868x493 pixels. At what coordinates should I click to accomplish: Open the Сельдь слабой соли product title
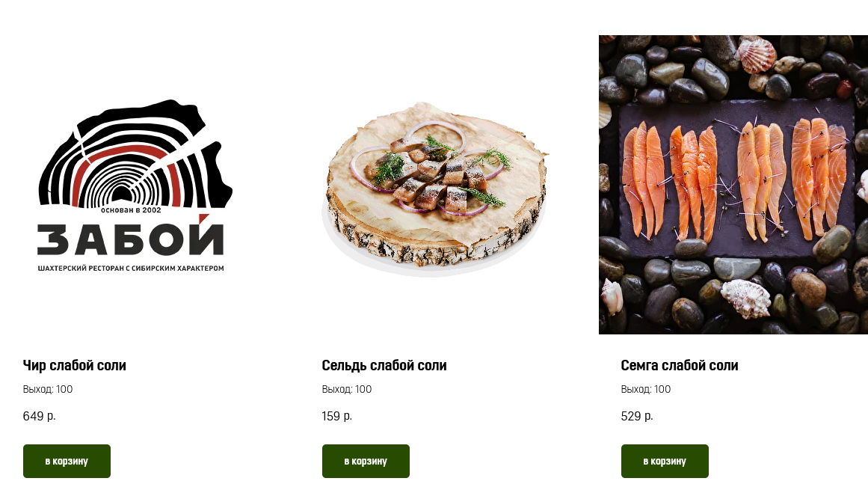384,366
